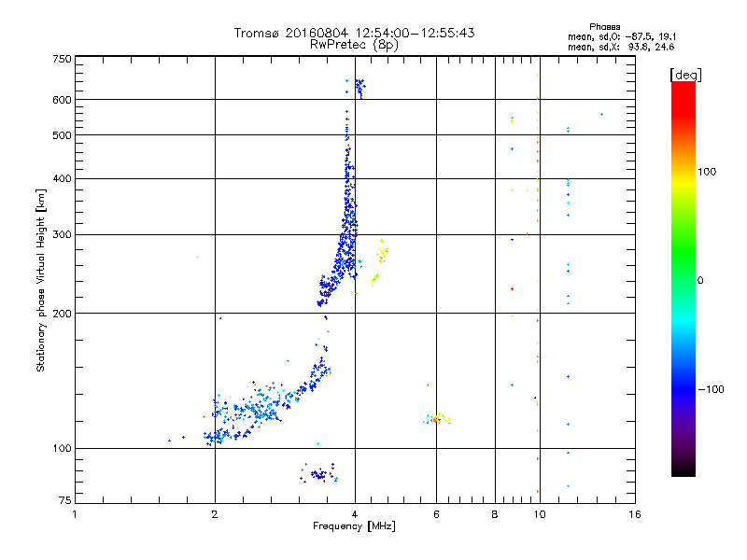
Task: Click the x-axis tick label '10'
Action: tap(540, 514)
